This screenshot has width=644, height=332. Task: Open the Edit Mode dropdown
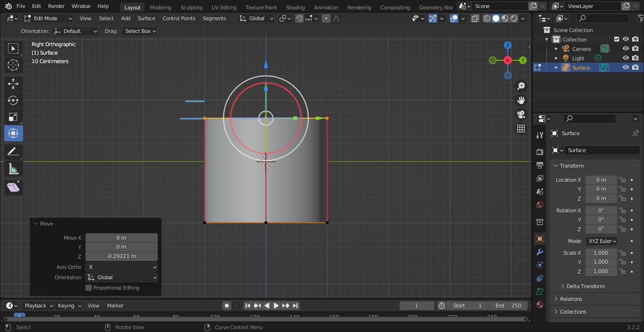pyautogui.click(x=48, y=18)
